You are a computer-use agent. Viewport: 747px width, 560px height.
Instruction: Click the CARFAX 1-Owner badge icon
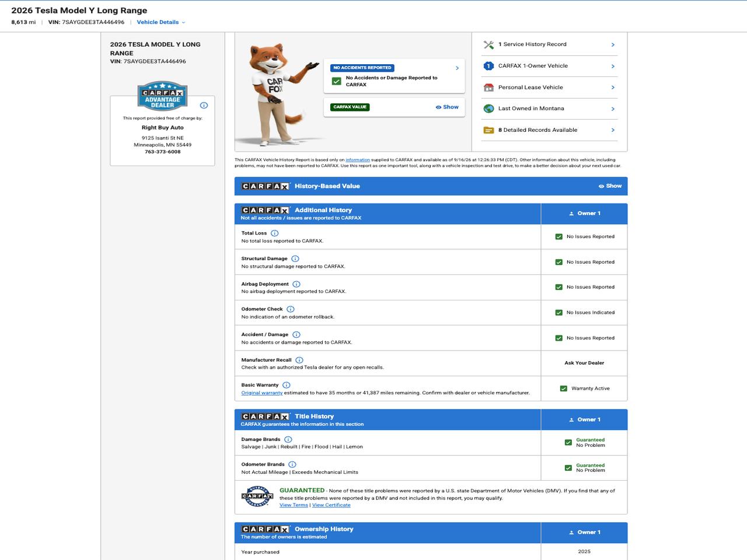(x=488, y=66)
